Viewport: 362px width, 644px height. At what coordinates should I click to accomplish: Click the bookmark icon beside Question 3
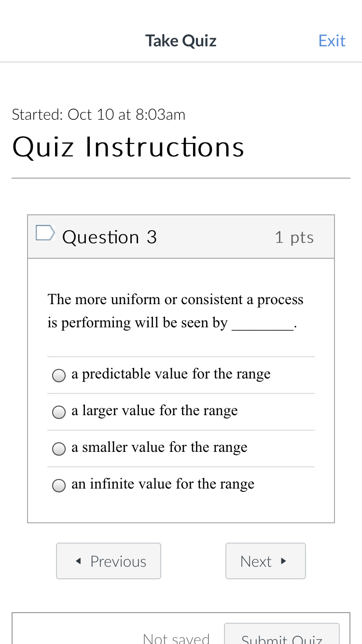tap(45, 233)
